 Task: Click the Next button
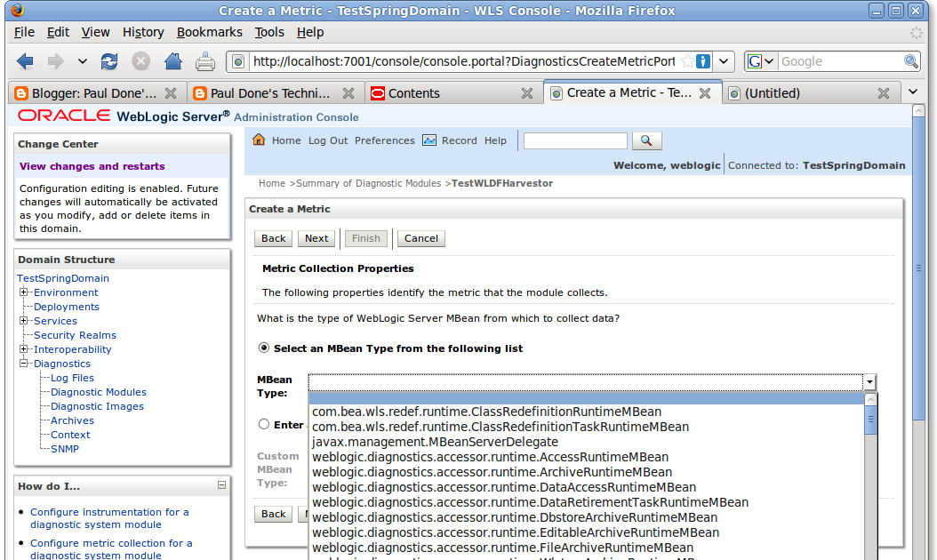(316, 238)
